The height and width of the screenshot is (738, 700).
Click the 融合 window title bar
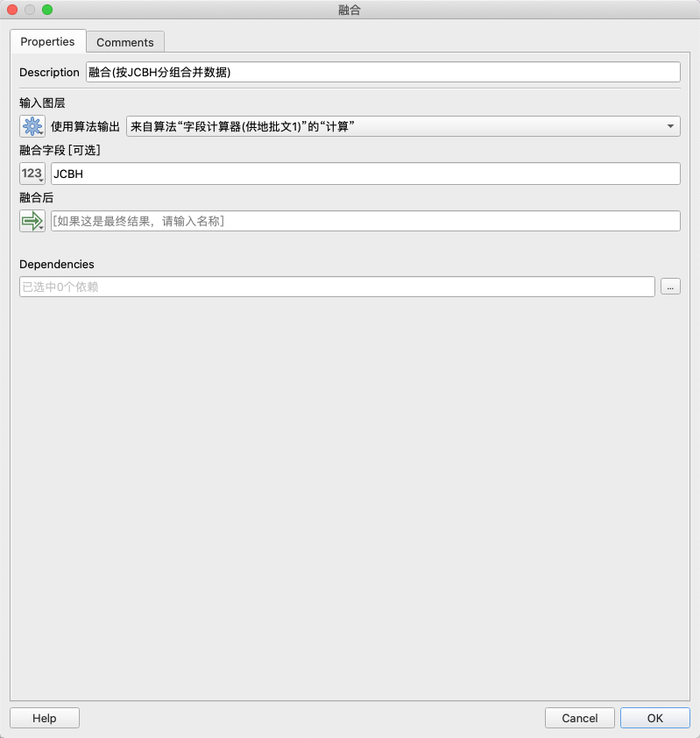pyautogui.click(x=350, y=10)
